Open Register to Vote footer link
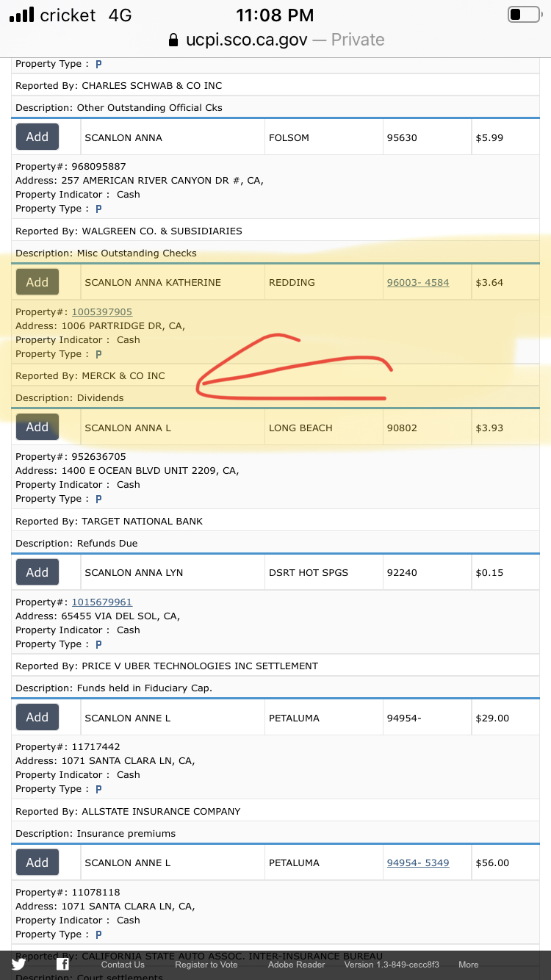 pos(206,965)
